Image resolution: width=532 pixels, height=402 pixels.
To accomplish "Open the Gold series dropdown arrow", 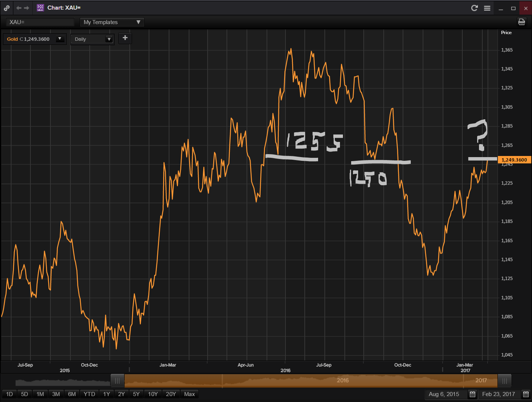I will [x=60, y=39].
